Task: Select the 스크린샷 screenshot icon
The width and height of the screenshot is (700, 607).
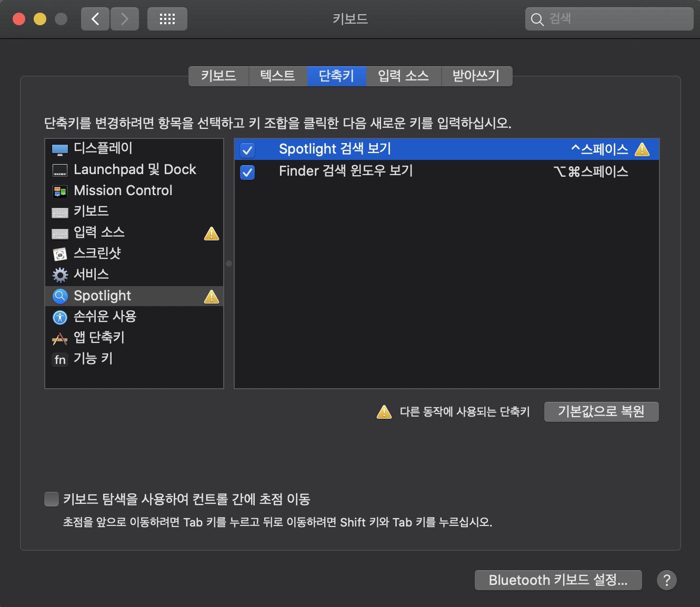Action: [60, 255]
